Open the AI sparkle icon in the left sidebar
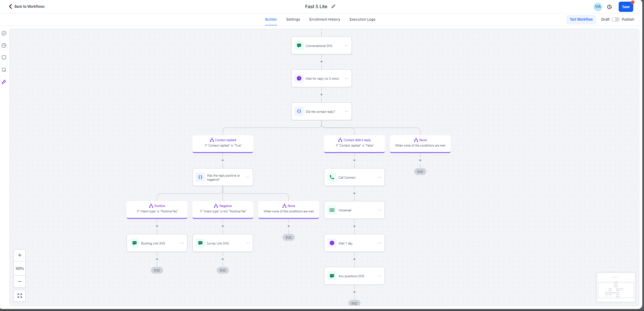644x311 pixels. tap(4, 82)
